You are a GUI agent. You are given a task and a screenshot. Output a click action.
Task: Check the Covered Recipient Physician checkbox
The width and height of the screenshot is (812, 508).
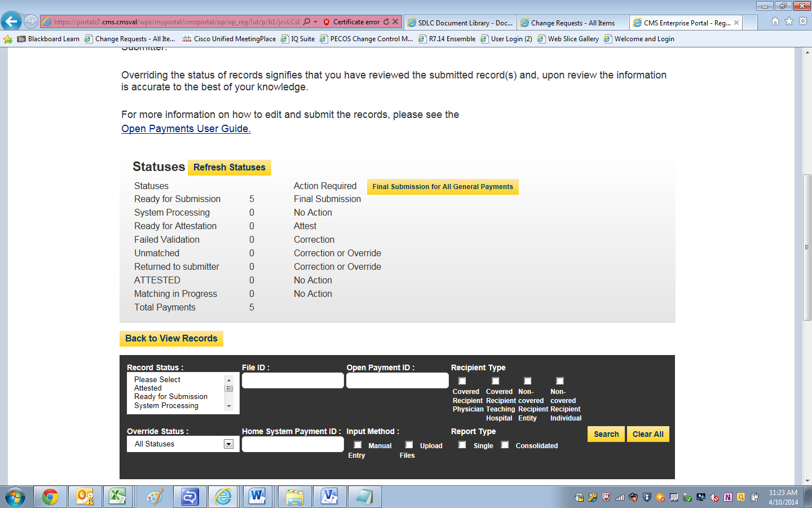(x=462, y=381)
